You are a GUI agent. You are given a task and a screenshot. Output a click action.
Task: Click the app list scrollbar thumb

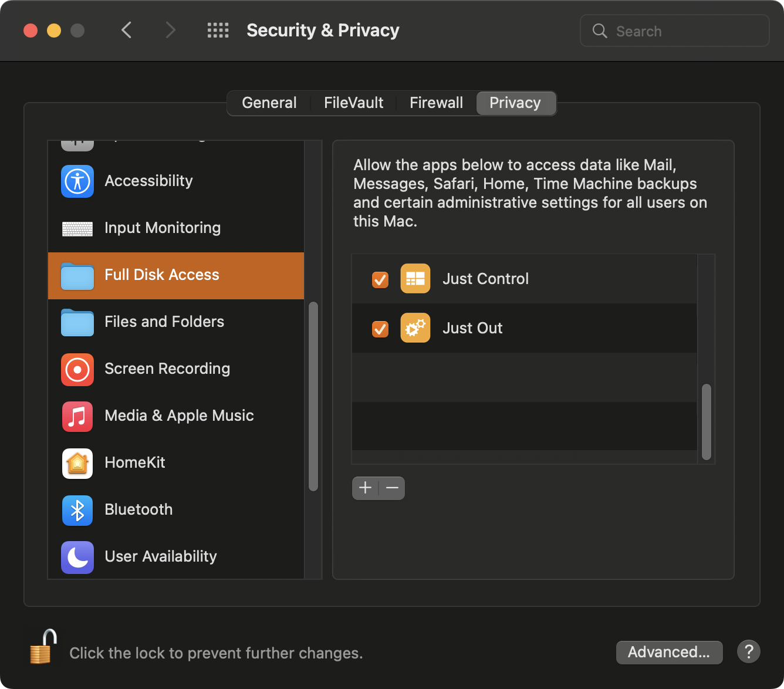(707, 422)
